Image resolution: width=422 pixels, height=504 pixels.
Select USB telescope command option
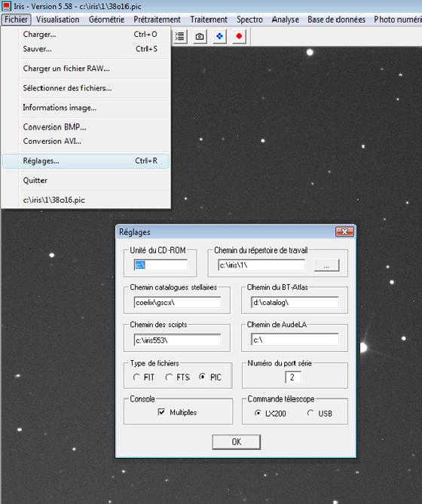(310, 413)
